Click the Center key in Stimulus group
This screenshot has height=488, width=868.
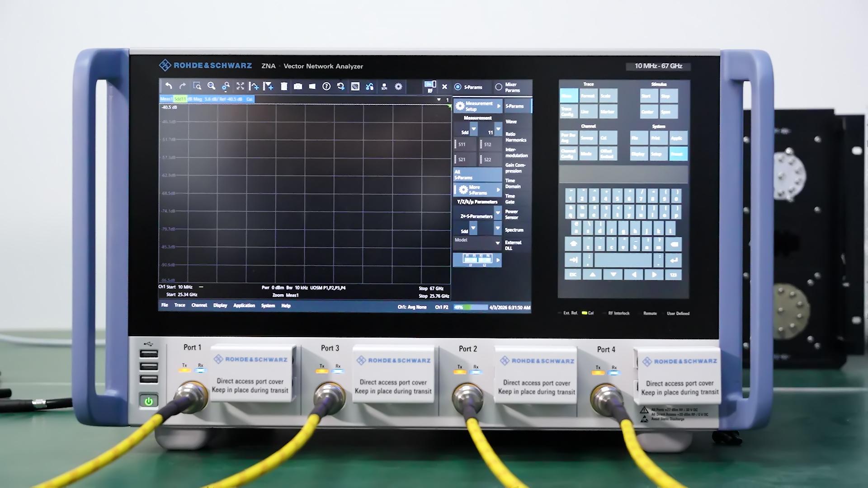pyautogui.click(x=648, y=112)
